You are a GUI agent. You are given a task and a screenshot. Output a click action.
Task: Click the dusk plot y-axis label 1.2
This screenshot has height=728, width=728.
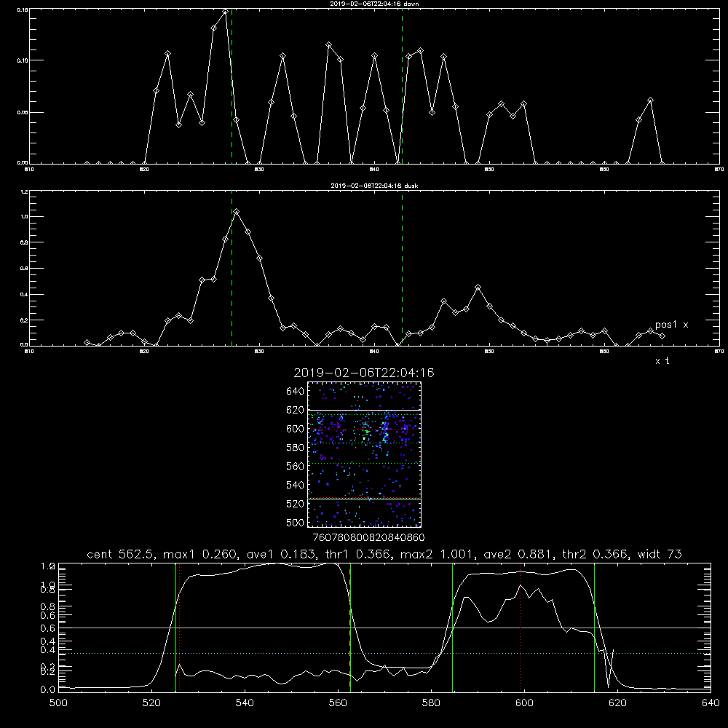(x=25, y=191)
